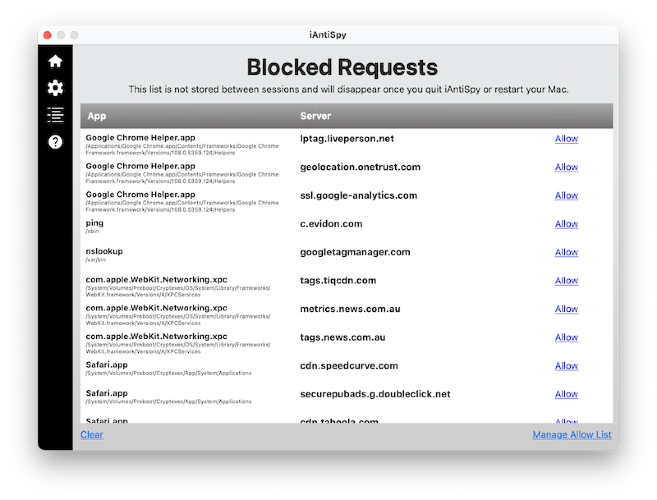Select the cdn.speedcurve.com server text

click(x=349, y=366)
